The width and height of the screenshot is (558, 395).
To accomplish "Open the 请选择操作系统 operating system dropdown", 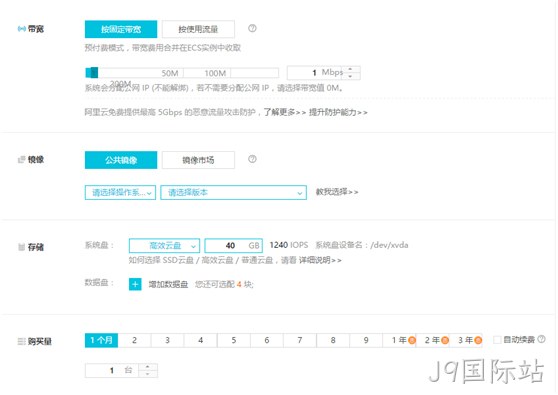I will [x=120, y=193].
